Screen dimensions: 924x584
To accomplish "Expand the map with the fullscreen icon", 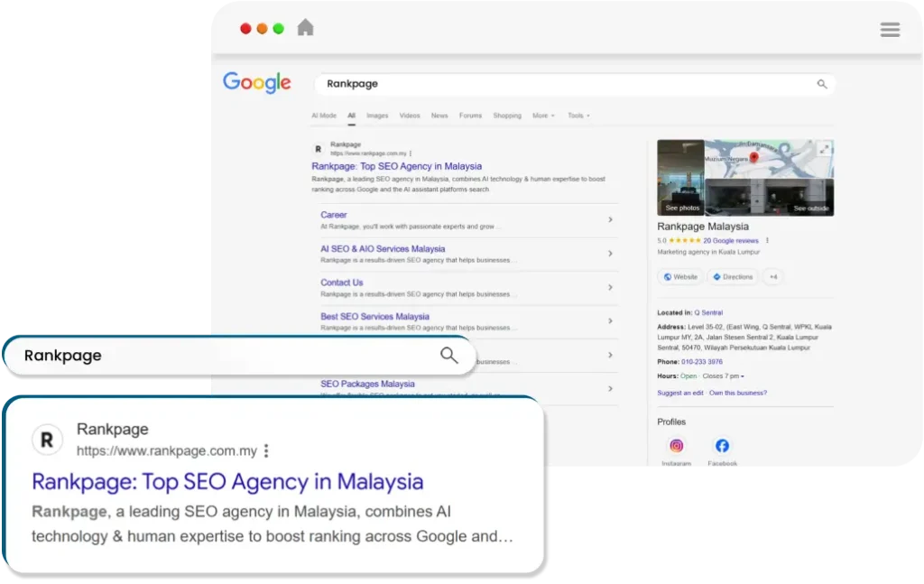I will (825, 149).
